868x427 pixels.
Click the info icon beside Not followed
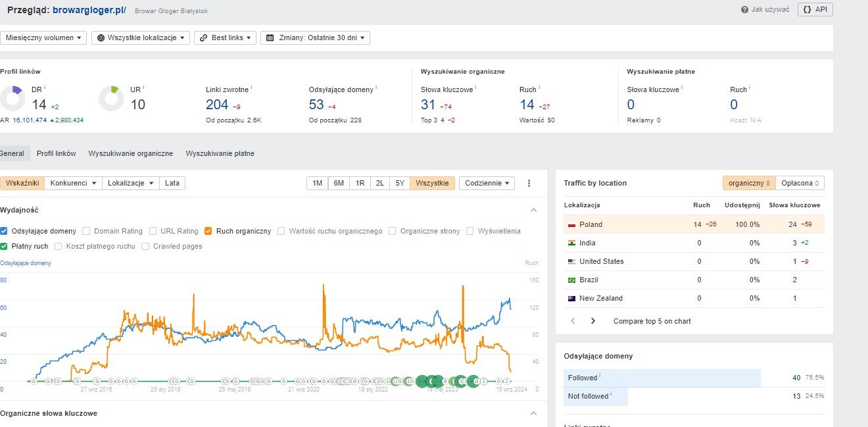tap(611, 395)
